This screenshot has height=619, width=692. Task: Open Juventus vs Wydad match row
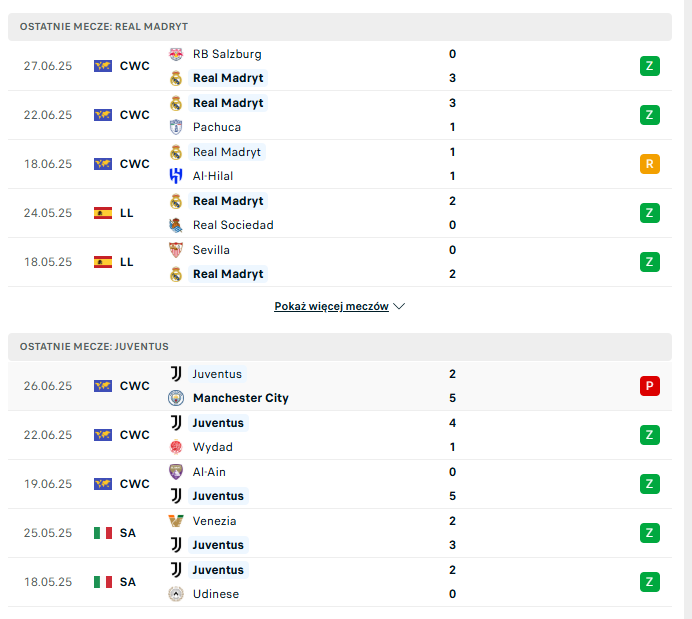340,435
